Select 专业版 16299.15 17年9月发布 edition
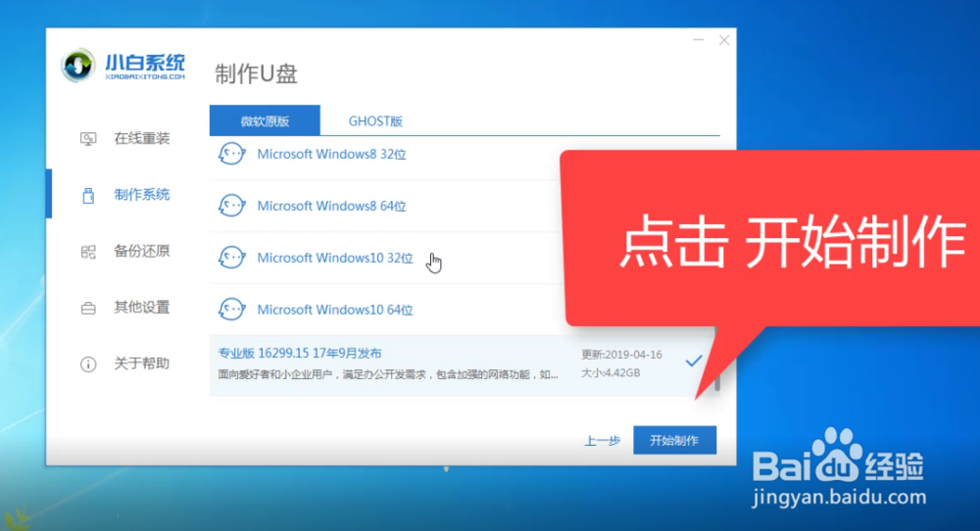Viewport: 980px width, 531px height. coord(299,354)
